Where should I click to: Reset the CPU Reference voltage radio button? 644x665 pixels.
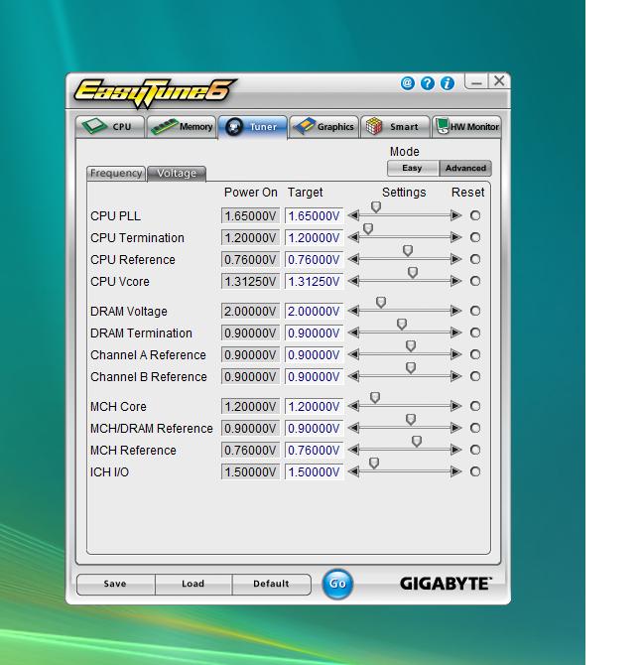coord(475,259)
